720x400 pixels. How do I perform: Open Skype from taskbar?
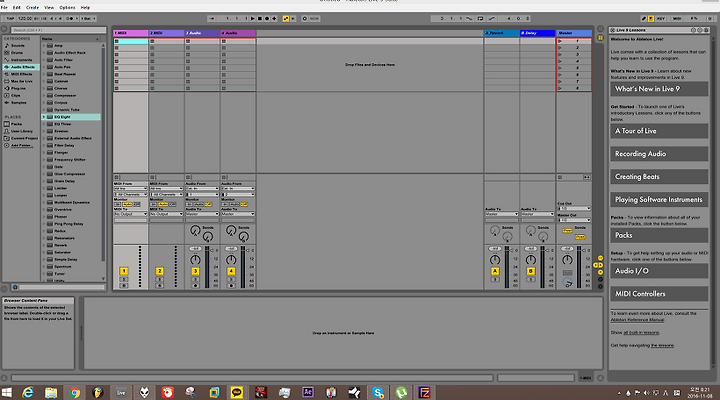pos(378,393)
